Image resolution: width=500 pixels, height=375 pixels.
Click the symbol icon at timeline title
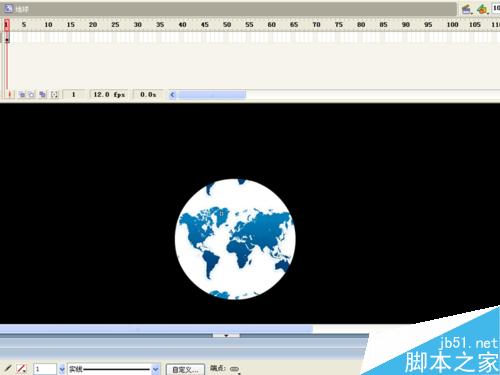[8, 9]
